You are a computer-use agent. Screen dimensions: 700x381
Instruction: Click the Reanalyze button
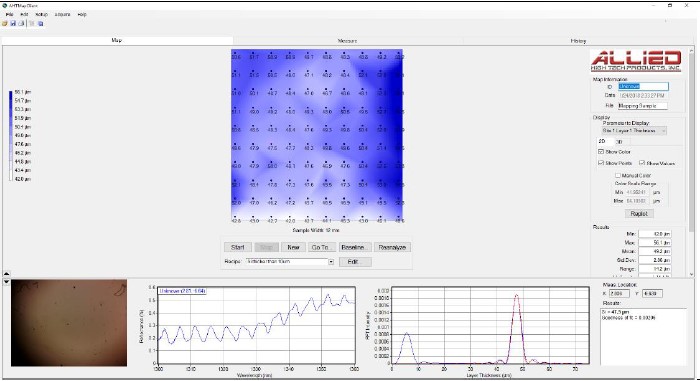pyautogui.click(x=392, y=247)
